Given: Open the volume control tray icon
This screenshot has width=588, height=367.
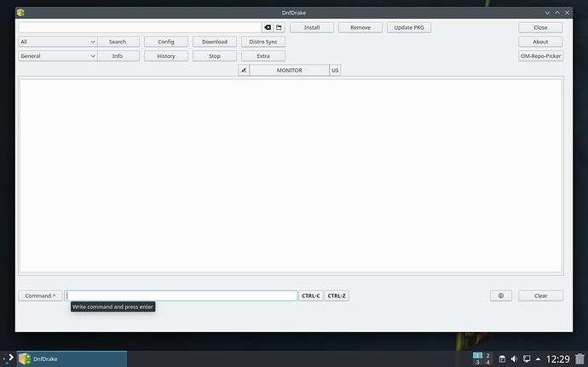Looking at the screenshot, I should pyautogui.click(x=514, y=358).
